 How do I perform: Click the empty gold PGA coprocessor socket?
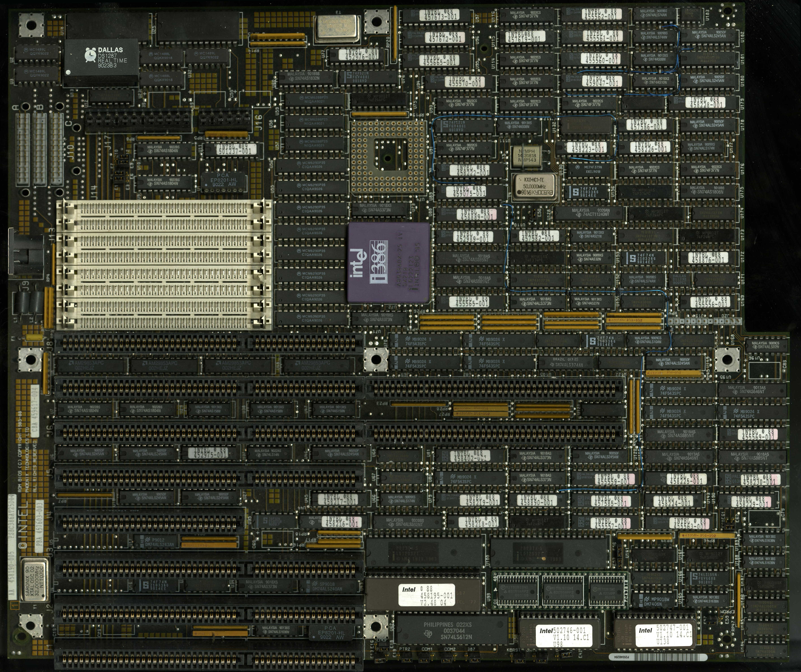click(x=388, y=157)
